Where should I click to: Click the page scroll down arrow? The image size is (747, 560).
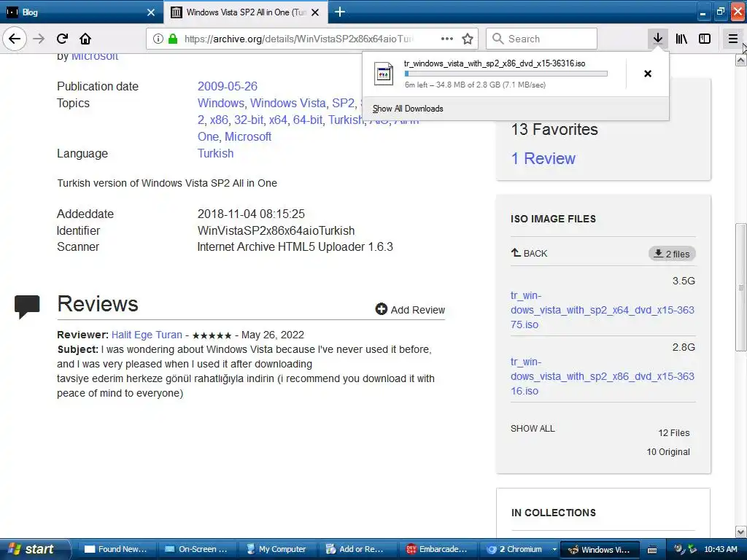pyautogui.click(x=740, y=532)
